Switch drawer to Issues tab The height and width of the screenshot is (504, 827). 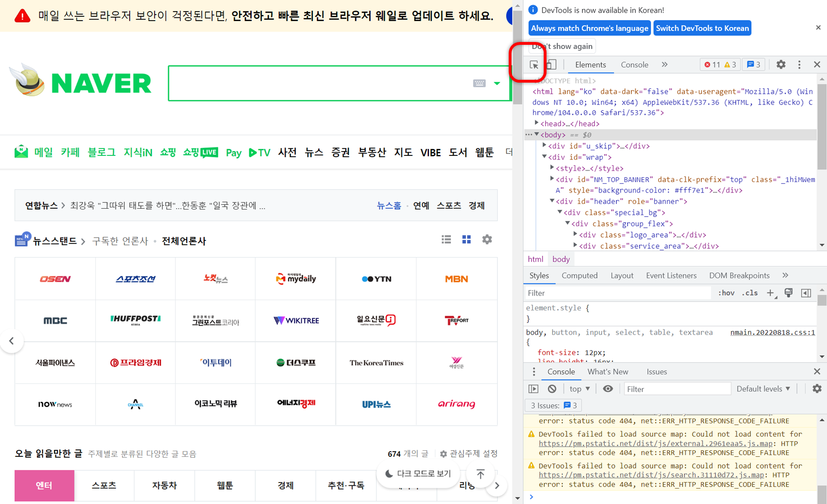click(x=657, y=371)
